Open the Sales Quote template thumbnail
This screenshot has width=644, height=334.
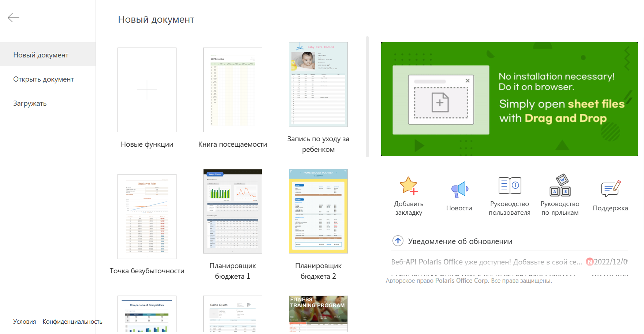click(x=232, y=314)
